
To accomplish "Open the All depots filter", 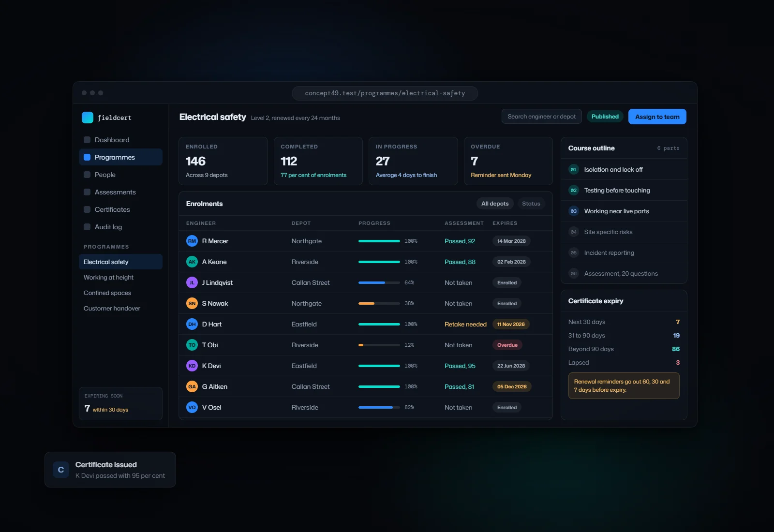I will [495, 204].
